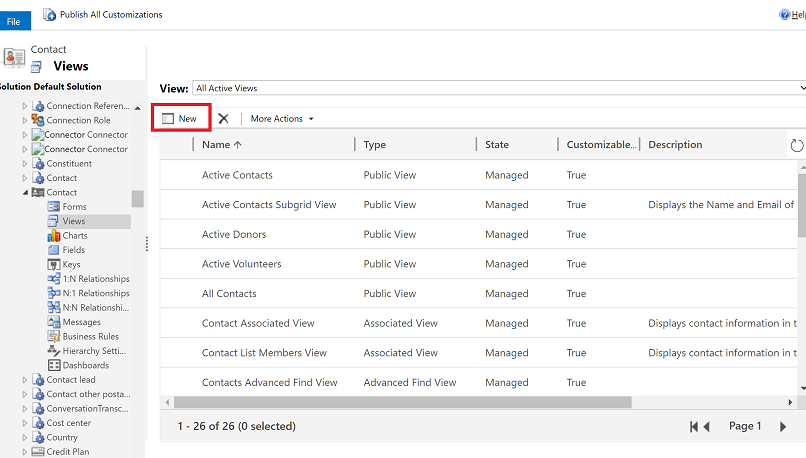Click the delete X icon in toolbar
Viewport: 806px width, 458px height.
pyautogui.click(x=223, y=118)
